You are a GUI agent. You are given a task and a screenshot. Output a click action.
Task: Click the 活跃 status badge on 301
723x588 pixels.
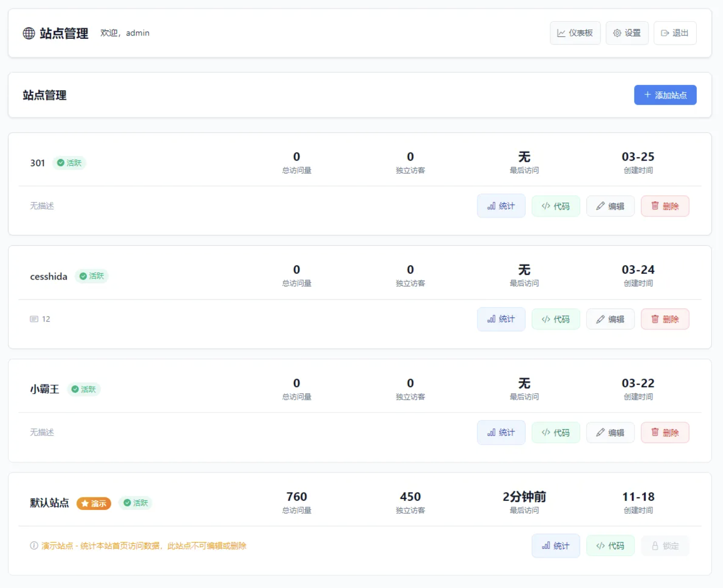click(x=69, y=163)
